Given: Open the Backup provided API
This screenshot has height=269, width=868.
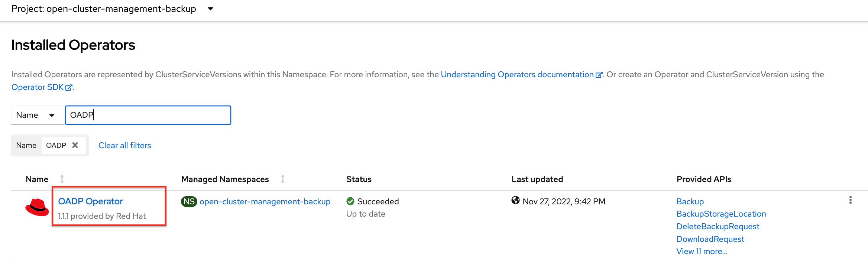Looking at the screenshot, I should click(x=690, y=202).
